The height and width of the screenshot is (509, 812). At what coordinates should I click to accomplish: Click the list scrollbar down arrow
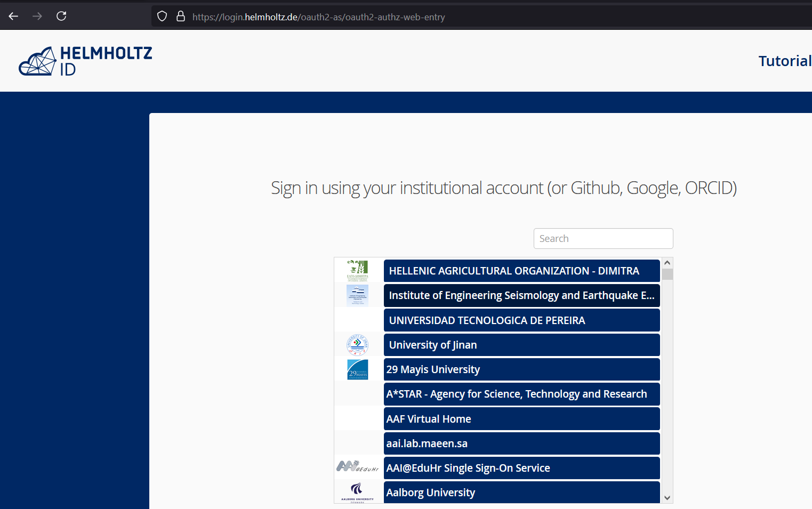coord(667,498)
